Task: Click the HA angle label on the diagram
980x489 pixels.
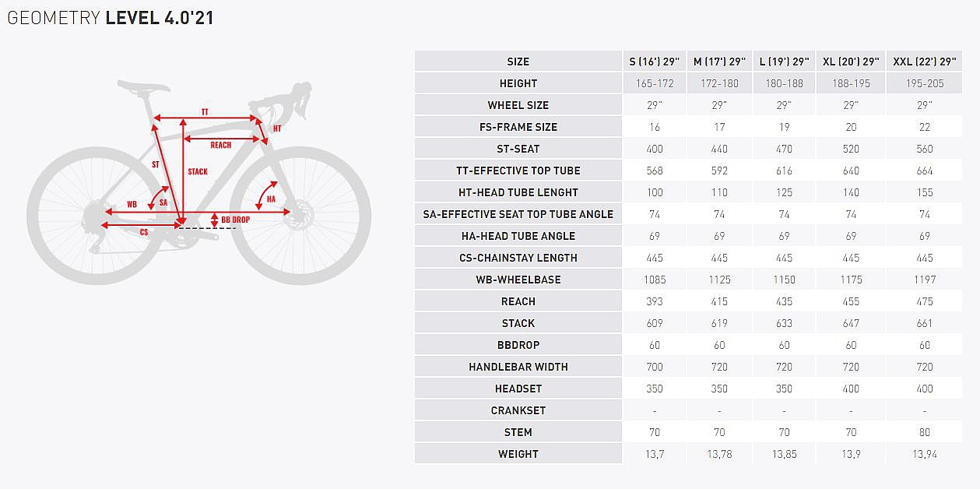Action: 271,199
